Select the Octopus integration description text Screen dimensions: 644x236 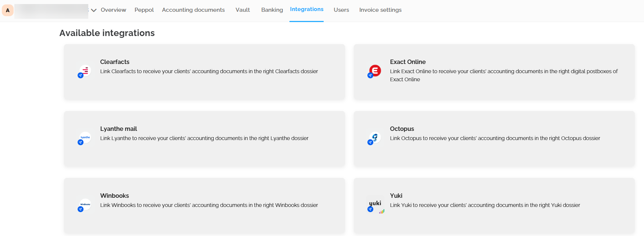[495, 138]
